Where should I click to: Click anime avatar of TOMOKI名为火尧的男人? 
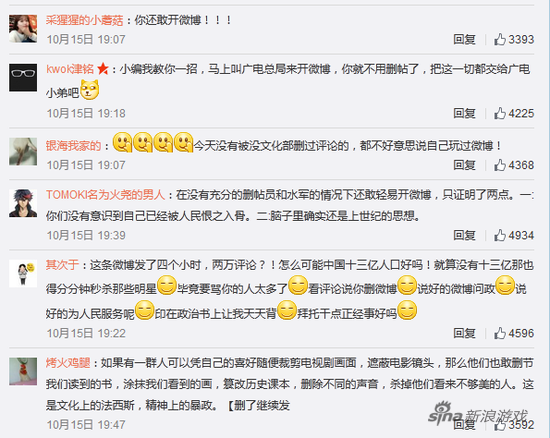(x=23, y=203)
